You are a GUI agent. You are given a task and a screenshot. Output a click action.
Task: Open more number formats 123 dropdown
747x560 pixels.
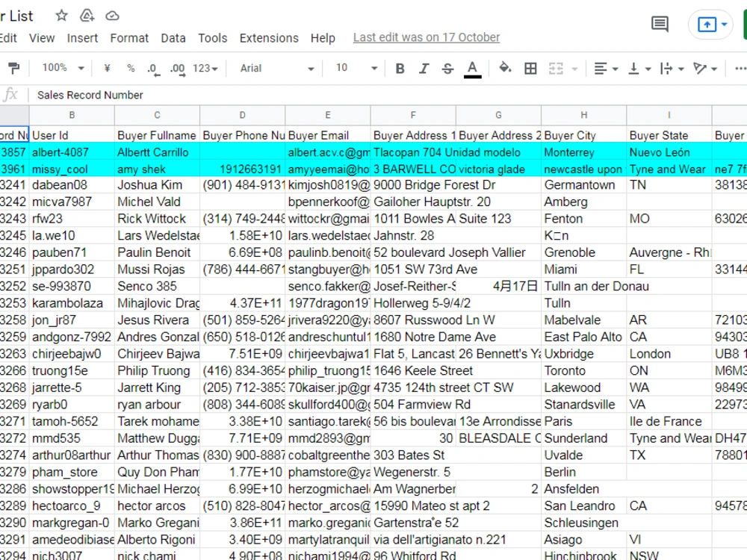coord(205,69)
